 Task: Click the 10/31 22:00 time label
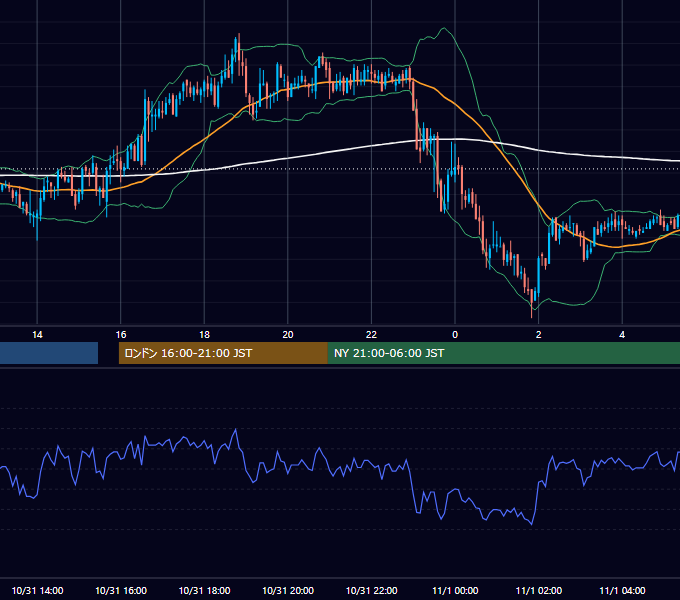371,590
